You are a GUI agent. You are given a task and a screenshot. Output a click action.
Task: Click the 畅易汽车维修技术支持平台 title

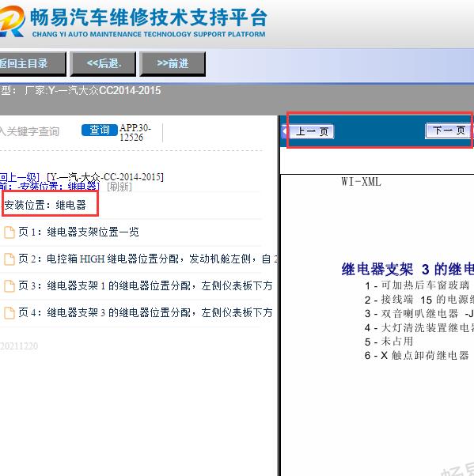coord(149,17)
